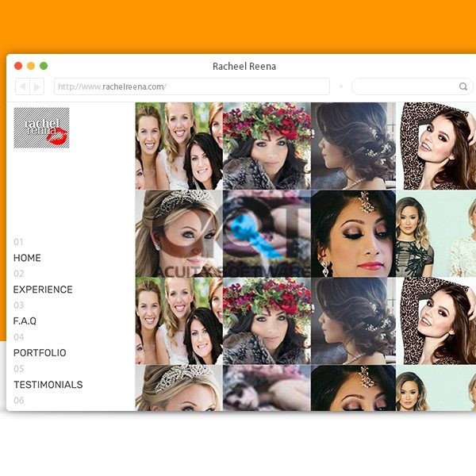
Task: Open second-row bridal jewelry closeup photo
Action: [x=353, y=233]
